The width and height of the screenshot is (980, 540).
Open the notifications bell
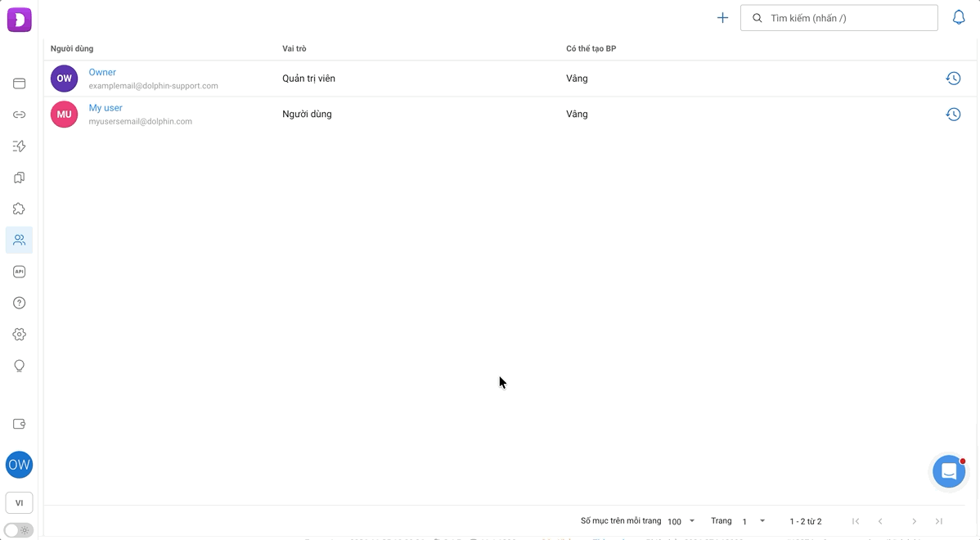(x=959, y=17)
